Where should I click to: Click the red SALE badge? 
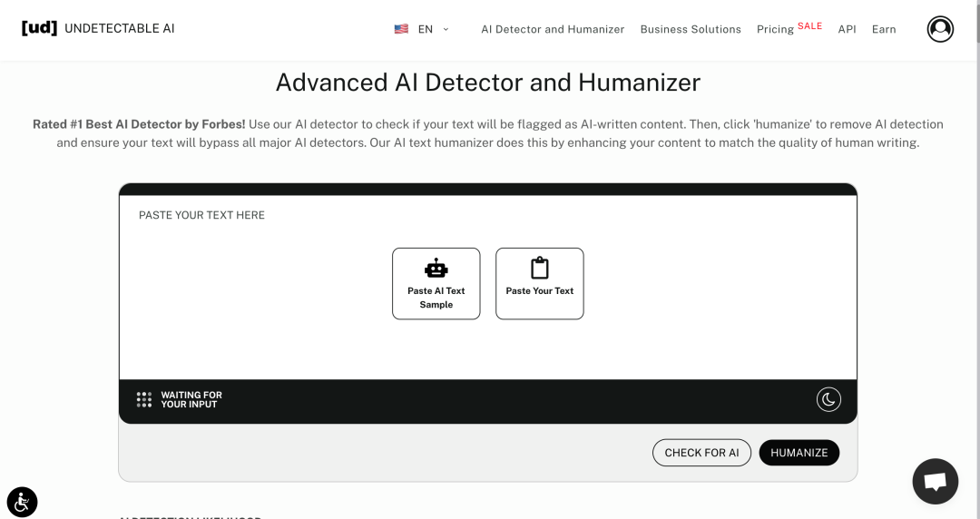tap(809, 25)
